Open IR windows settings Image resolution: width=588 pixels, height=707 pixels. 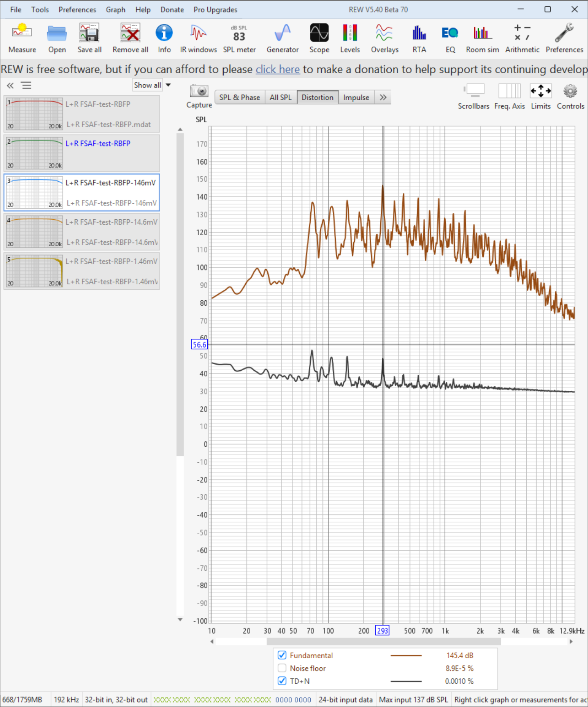click(x=198, y=38)
